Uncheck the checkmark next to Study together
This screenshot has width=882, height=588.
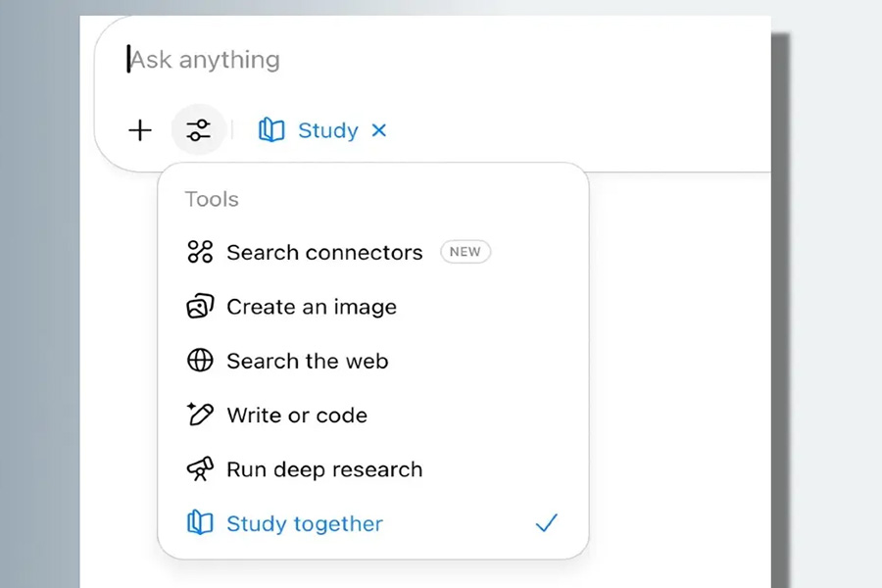(x=546, y=523)
